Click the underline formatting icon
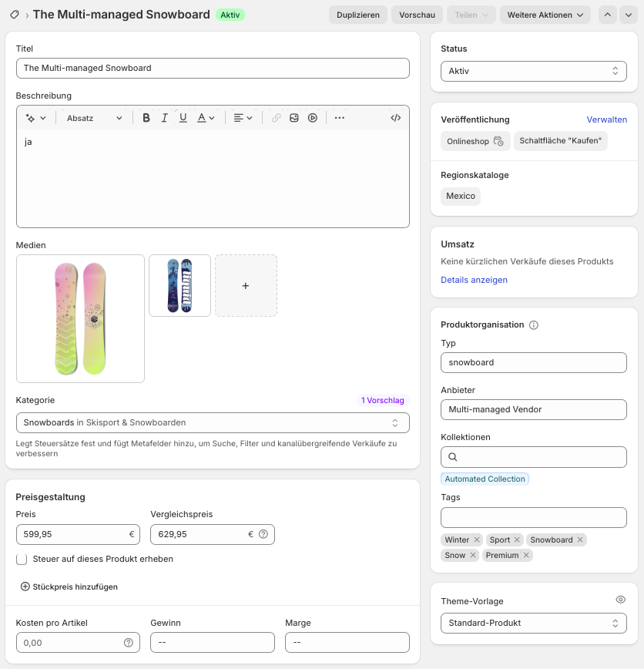 183,118
